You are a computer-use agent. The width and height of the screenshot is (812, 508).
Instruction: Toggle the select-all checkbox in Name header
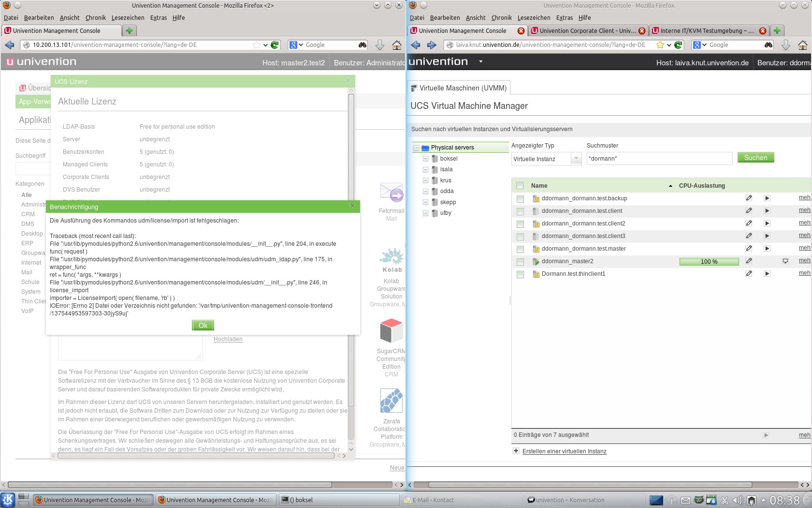coord(520,186)
